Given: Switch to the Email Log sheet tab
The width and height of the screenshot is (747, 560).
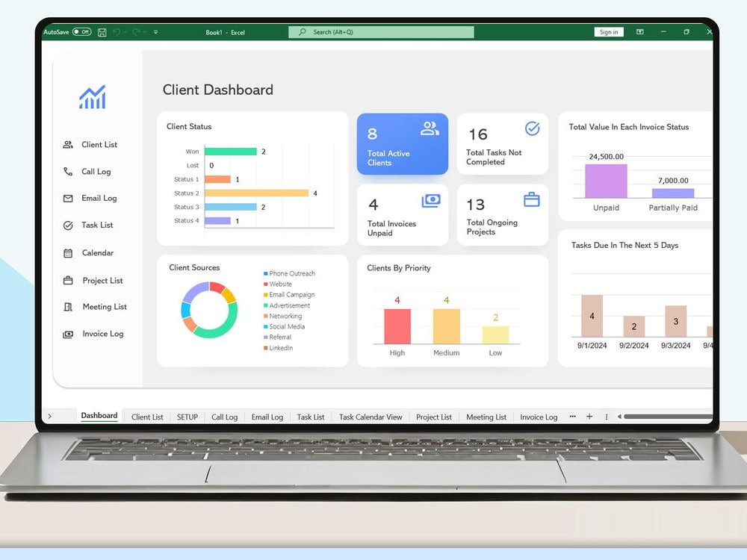Looking at the screenshot, I should [x=267, y=417].
